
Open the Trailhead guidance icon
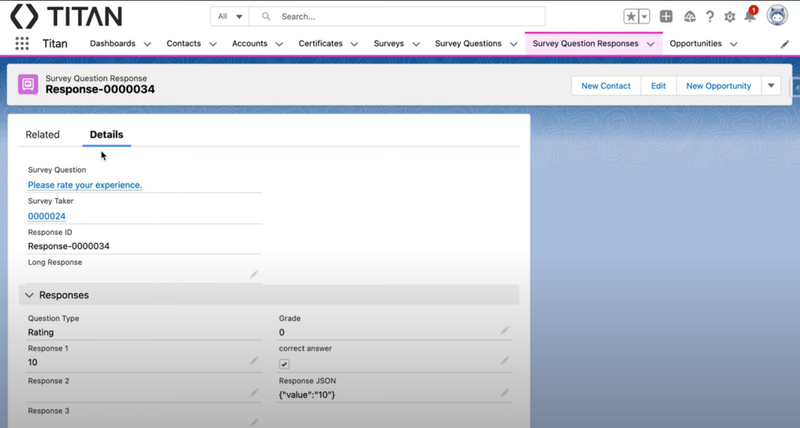pyautogui.click(x=689, y=16)
